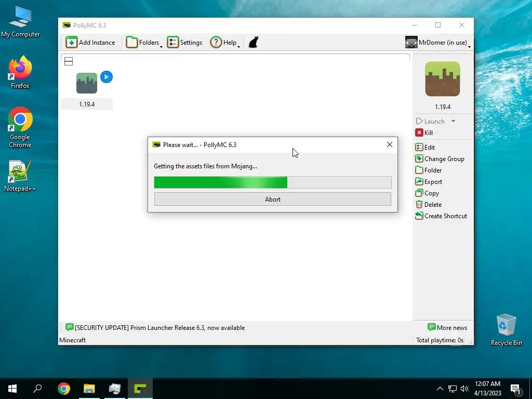Show hidden system tray icons
This screenshot has width=532, height=399.
[x=440, y=389]
